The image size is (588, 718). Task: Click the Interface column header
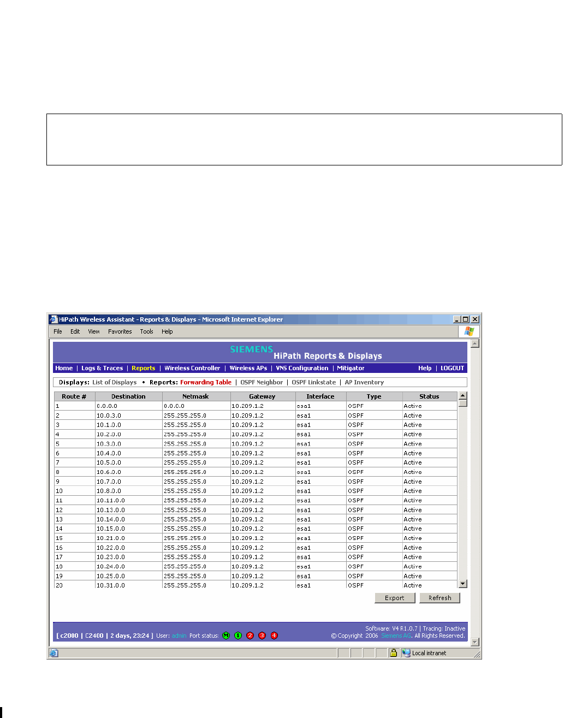(x=320, y=396)
